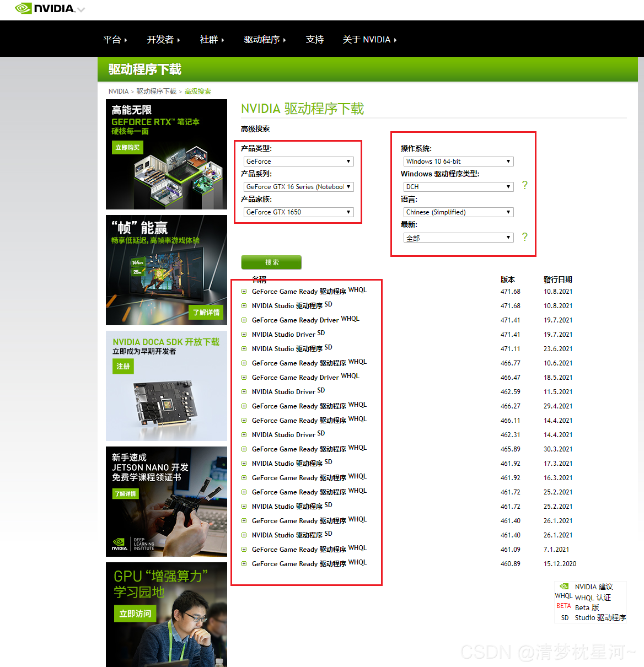Expand plus icon for Studio driver 471.68
Viewport: 644px width, 667px height.
(244, 306)
